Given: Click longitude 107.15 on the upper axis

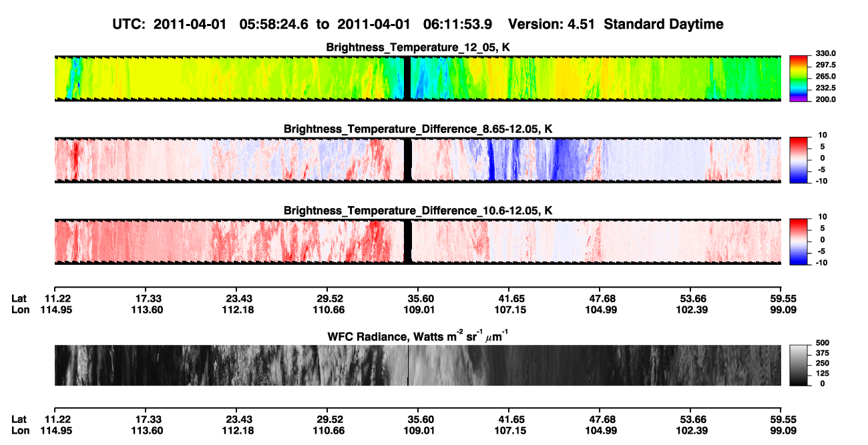Looking at the screenshot, I should 510,310.
